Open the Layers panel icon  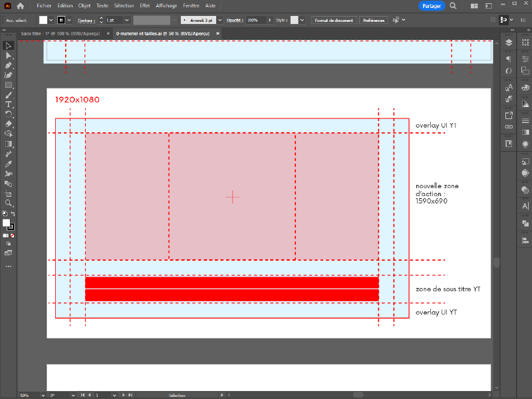[509, 42]
